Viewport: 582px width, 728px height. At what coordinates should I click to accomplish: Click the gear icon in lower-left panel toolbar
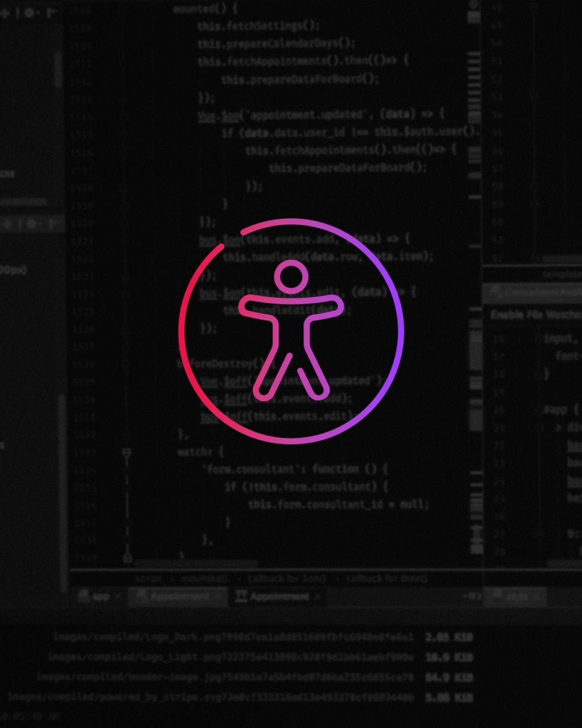coord(31,223)
